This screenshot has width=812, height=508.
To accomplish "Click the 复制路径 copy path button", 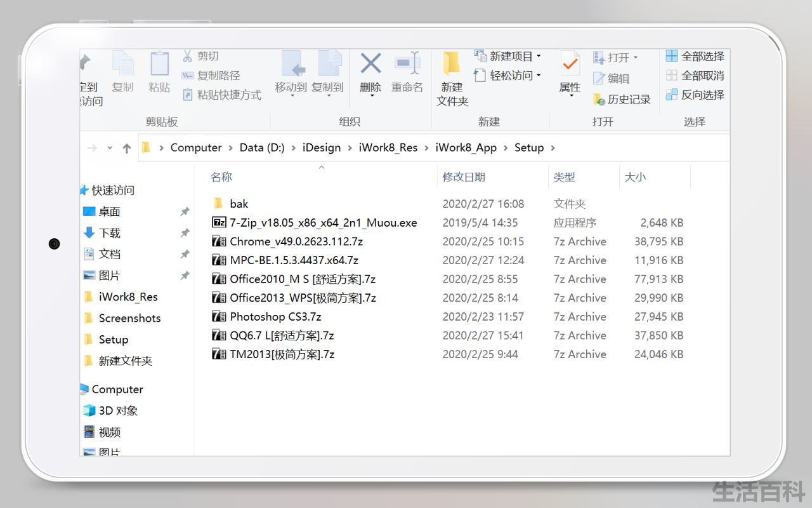I will click(211, 76).
